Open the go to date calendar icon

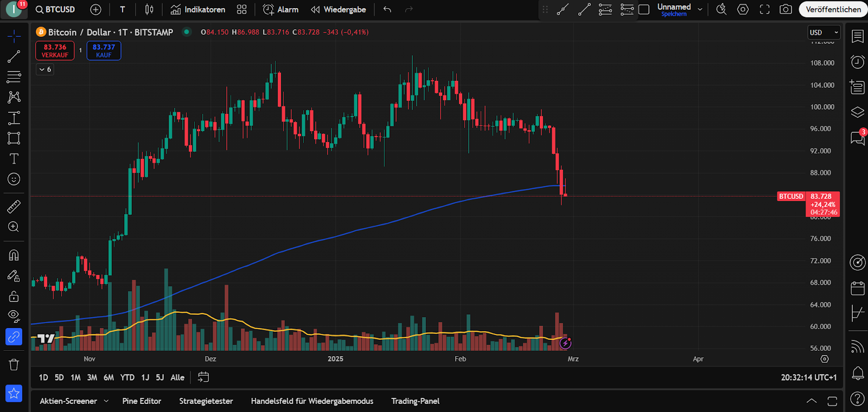pyautogui.click(x=203, y=377)
